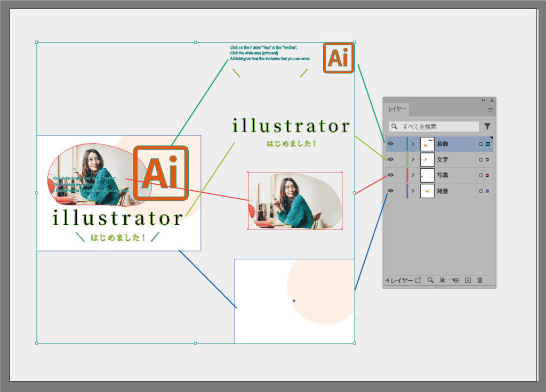Click the collect for export icon

(418, 280)
